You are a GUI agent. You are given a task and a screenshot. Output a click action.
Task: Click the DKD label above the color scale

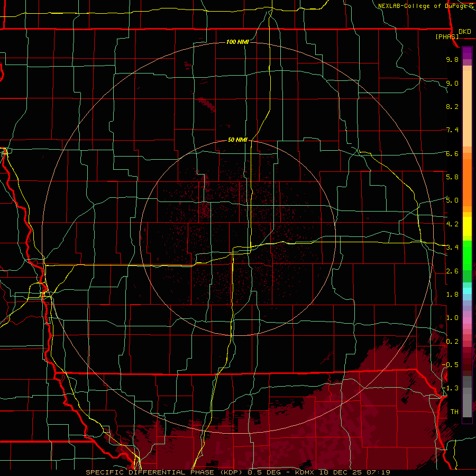pyautogui.click(x=465, y=32)
